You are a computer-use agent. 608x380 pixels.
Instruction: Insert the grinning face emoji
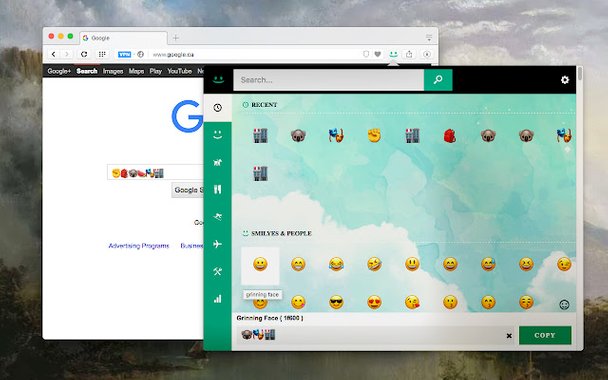coord(260,264)
